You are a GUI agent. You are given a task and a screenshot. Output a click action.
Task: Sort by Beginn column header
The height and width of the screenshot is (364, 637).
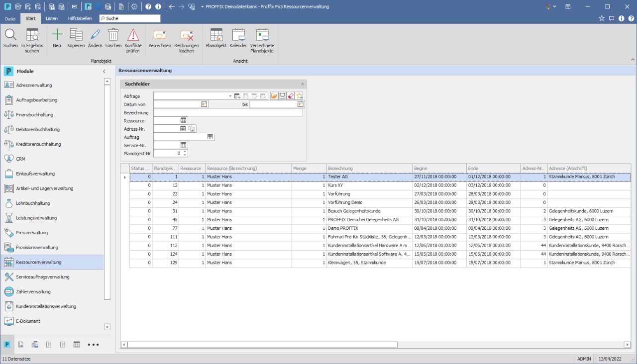point(439,168)
